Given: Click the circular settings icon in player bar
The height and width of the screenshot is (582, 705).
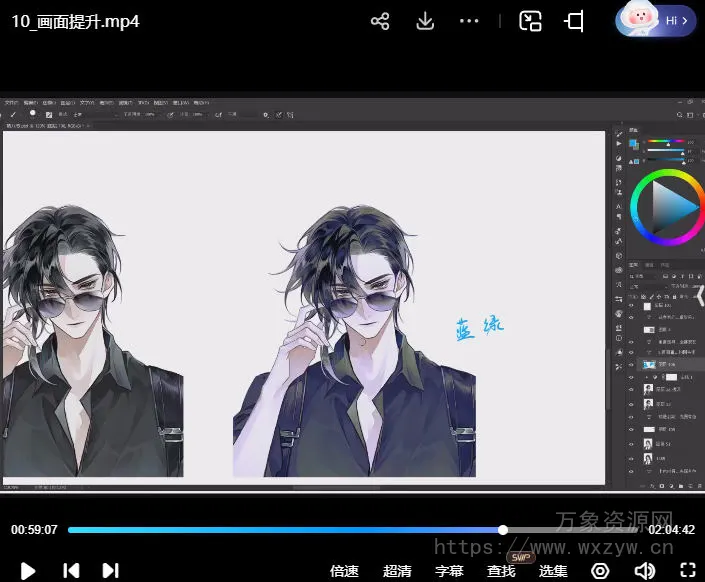Looking at the screenshot, I should point(600,571).
